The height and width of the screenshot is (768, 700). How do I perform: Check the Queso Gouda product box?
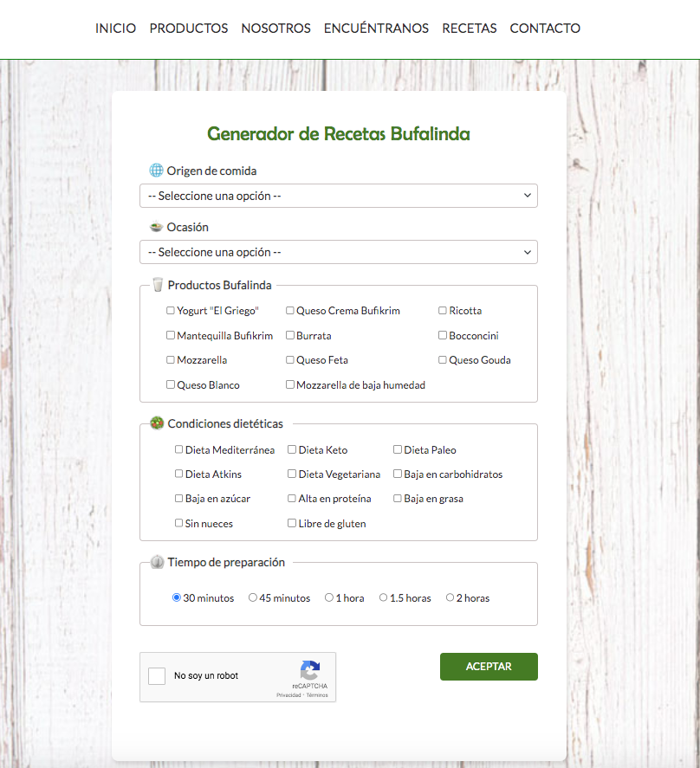coord(443,360)
